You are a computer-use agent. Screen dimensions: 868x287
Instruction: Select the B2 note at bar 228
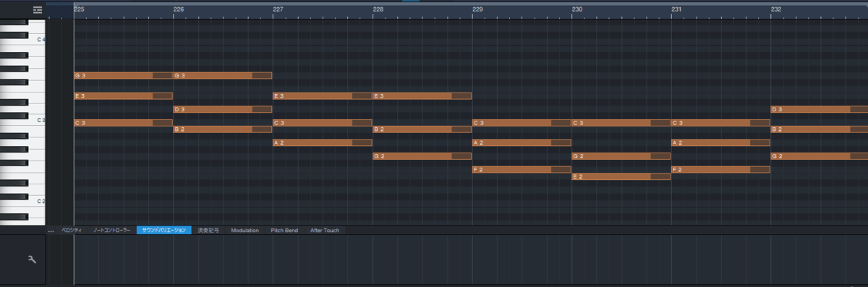click(x=422, y=129)
